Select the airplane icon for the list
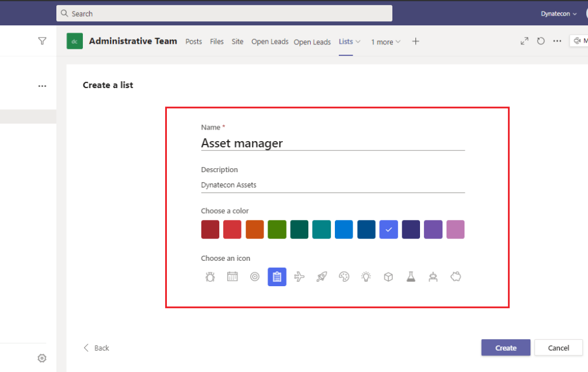588x372 pixels. tap(299, 277)
